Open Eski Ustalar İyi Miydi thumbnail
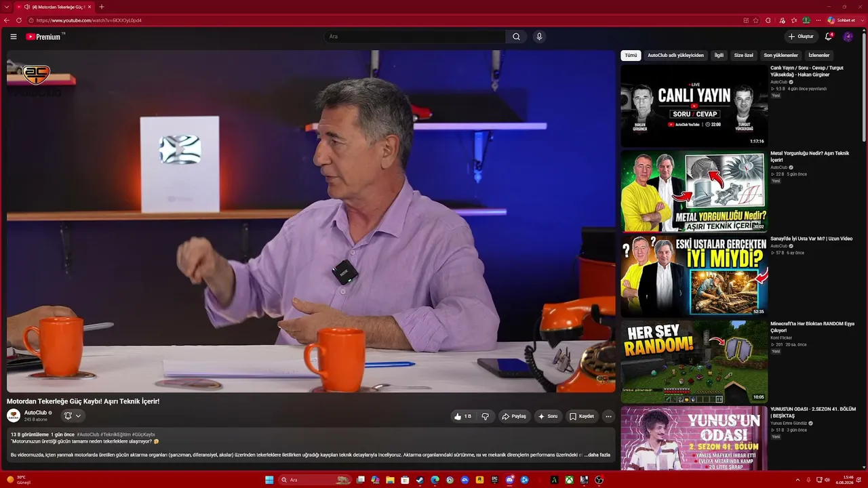 pos(694,277)
